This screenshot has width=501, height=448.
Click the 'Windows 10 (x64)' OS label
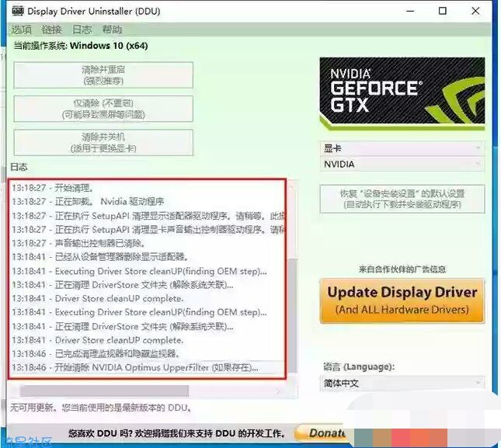109,46
